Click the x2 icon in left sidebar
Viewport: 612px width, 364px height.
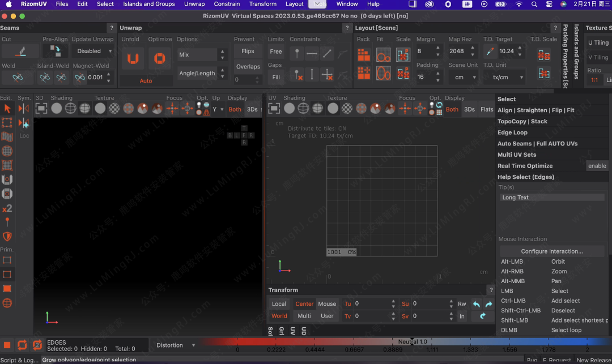click(x=7, y=208)
